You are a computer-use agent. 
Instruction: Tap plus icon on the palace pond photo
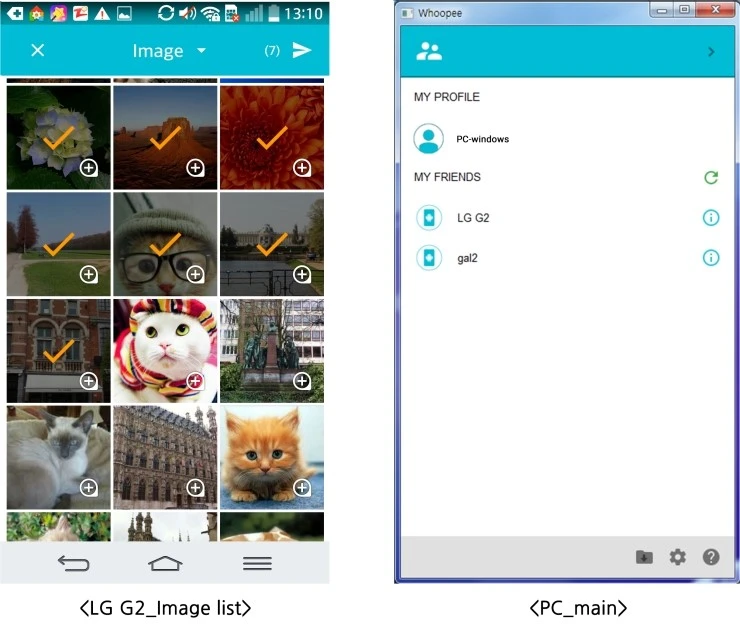click(x=302, y=274)
